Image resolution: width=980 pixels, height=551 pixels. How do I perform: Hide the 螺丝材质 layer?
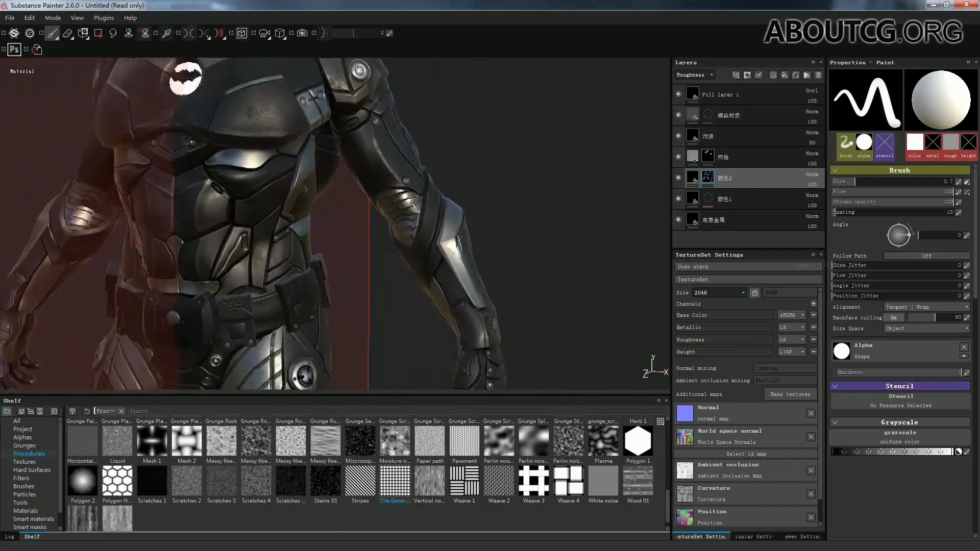(678, 115)
